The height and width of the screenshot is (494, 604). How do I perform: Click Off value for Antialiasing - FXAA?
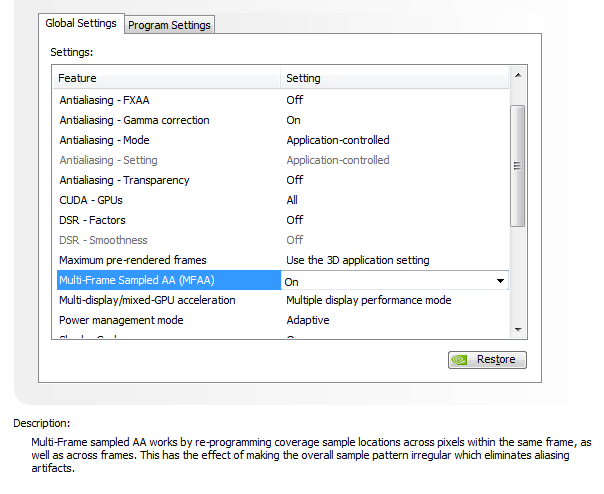point(295,100)
